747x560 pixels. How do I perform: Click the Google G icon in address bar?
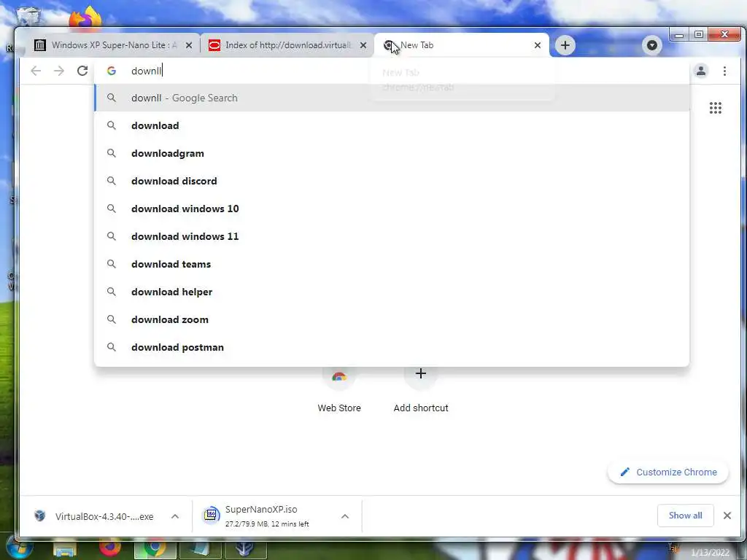(112, 71)
